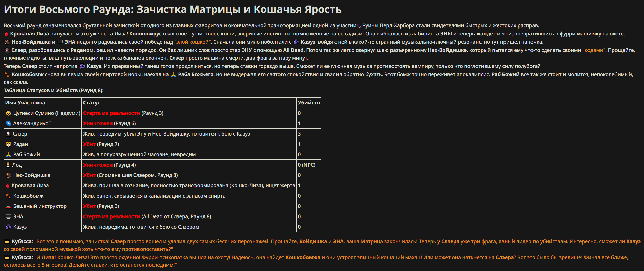
Task: Click the vampire emoji before Слэер, разобравшись
Action: click(x=7, y=50)
